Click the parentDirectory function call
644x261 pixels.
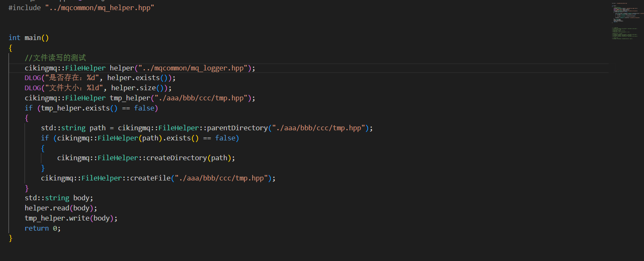coord(237,128)
